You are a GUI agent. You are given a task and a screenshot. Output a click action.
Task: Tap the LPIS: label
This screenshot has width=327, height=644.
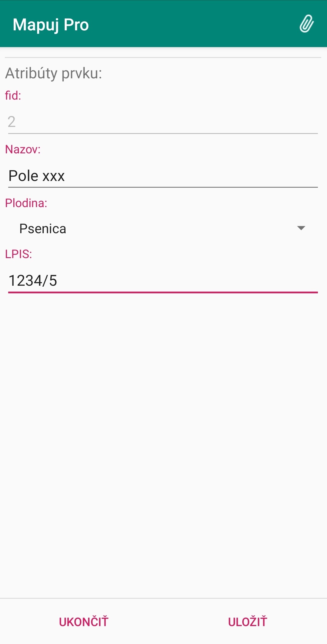point(19,254)
